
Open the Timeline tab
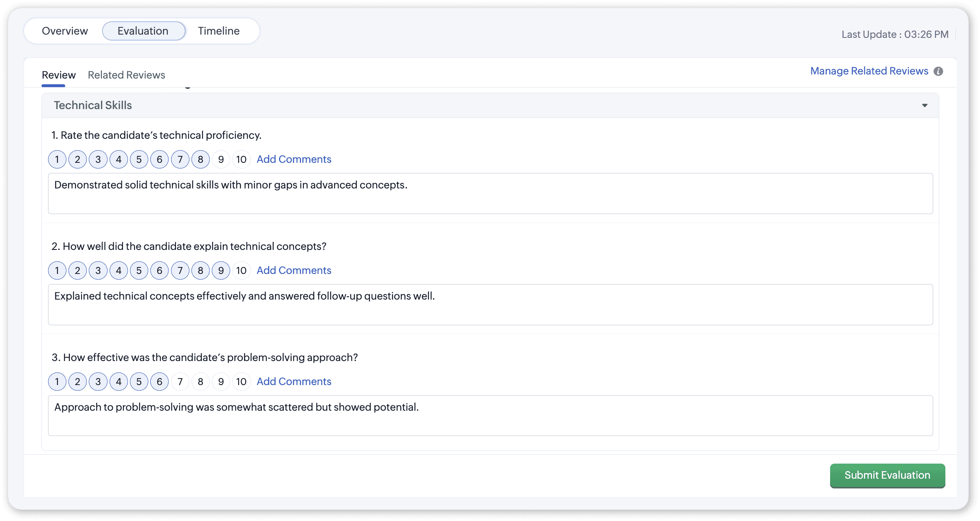tap(219, 31)
